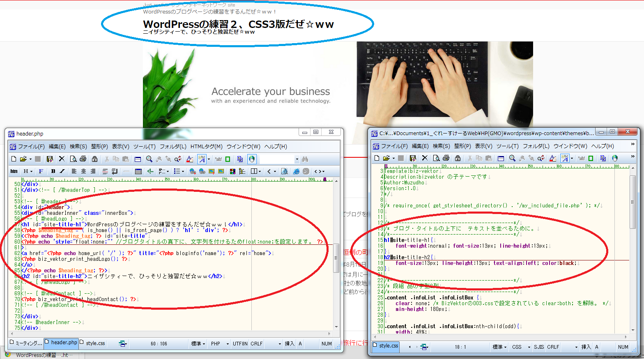Create a new file in header.php window
The image size is (644, 359).
(x=14, y=159)
